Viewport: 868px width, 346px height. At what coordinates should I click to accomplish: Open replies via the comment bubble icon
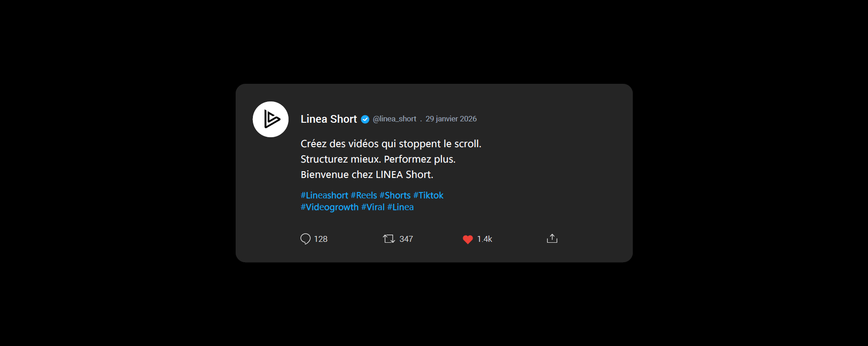[x=305, y=239]
